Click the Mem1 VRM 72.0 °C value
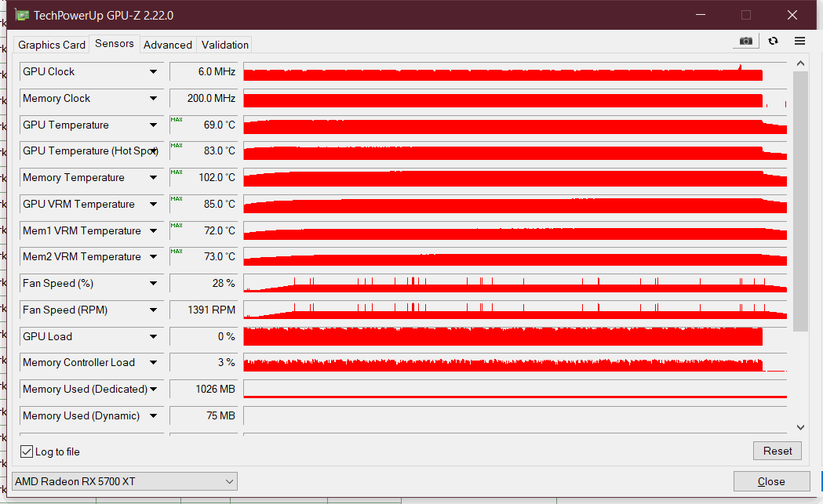This screenshot has height=504, width=823. 204,230
